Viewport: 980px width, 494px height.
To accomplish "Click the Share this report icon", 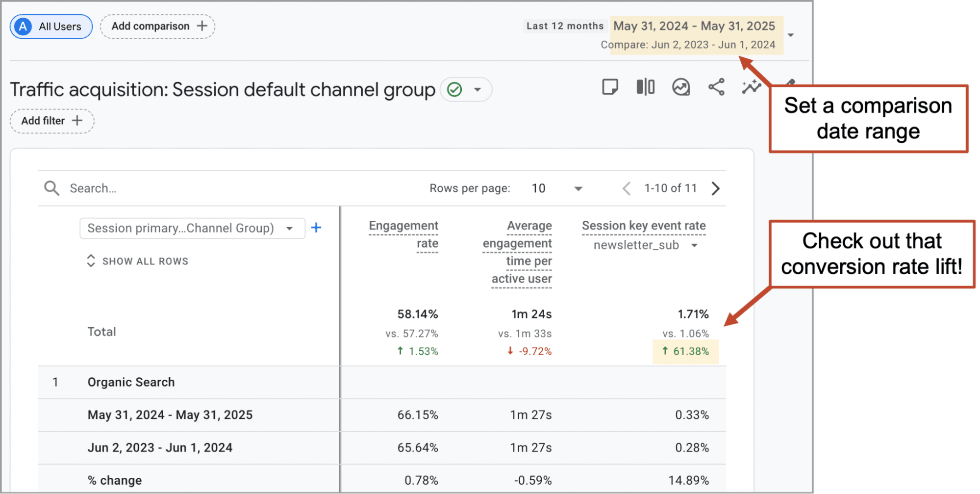I will tap(716, 87).
